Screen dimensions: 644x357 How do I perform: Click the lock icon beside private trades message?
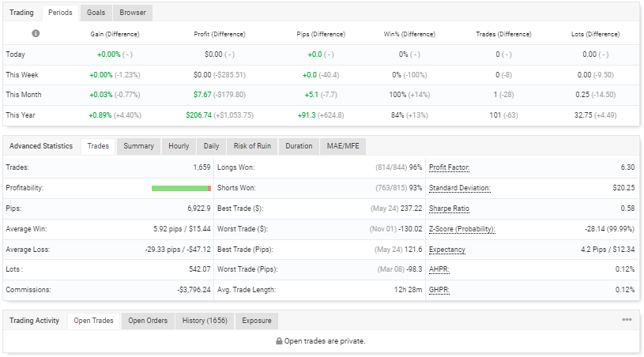click(x=279, y=341)
